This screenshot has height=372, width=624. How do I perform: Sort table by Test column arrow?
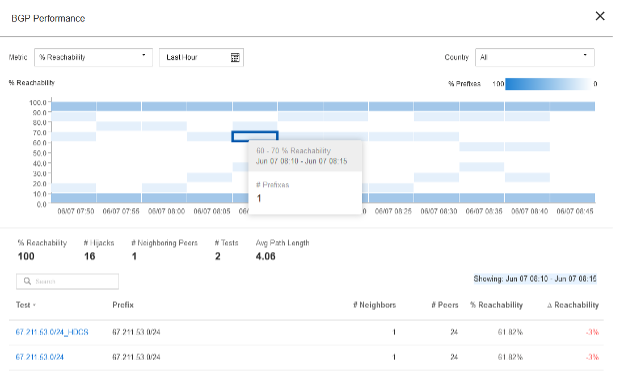click(34, 305)
